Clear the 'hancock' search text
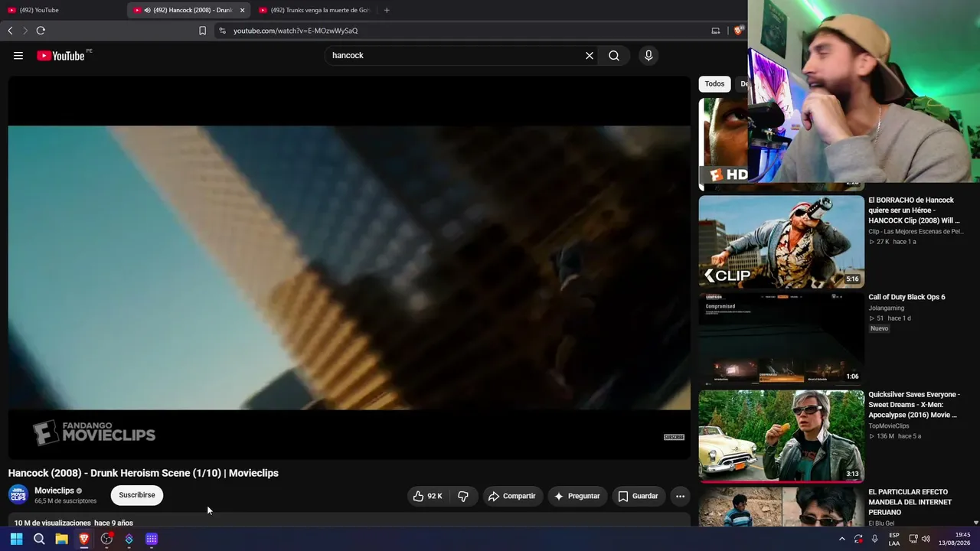Screen dimensions: 980x551 (590, 56)
